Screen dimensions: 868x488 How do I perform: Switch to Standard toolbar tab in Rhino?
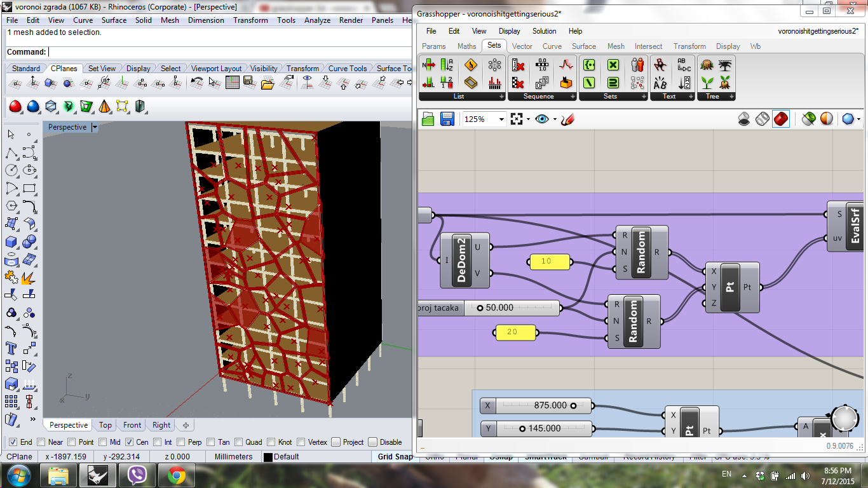(x=26, y=69)
